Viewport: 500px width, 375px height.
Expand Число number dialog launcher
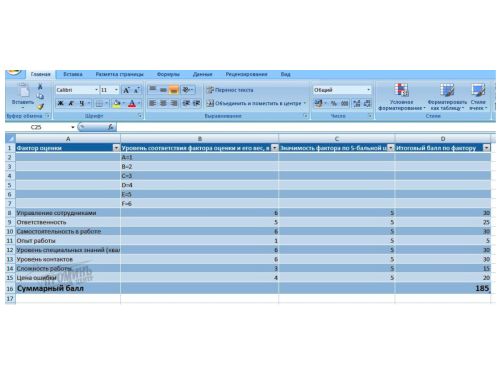click(370, 116)
